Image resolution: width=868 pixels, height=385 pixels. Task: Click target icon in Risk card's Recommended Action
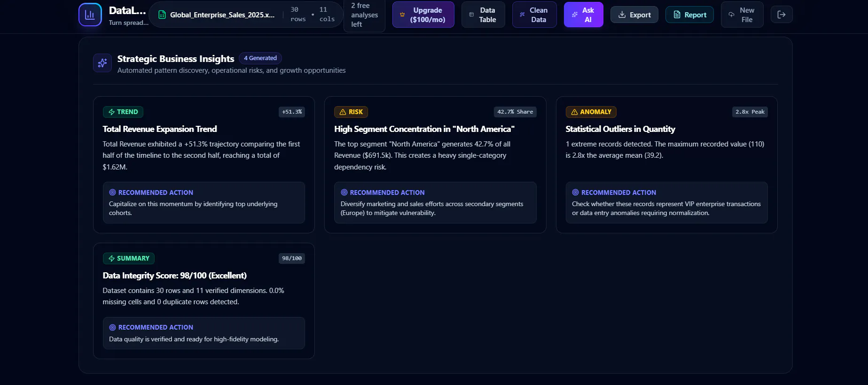tap(344, 192)
